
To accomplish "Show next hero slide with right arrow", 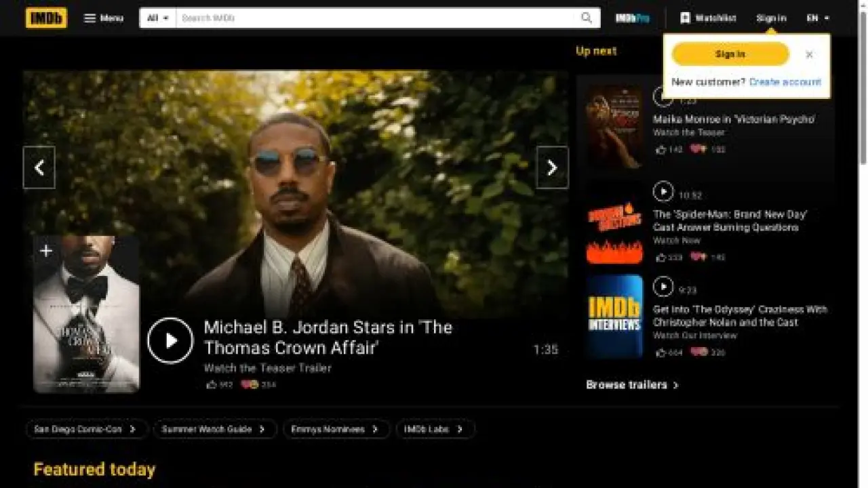I will [552, 167].
